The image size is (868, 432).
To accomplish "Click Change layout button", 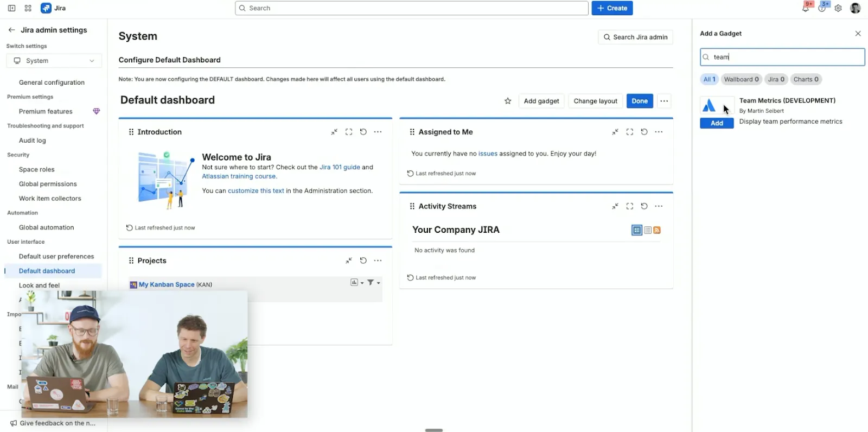I will 595,101.
